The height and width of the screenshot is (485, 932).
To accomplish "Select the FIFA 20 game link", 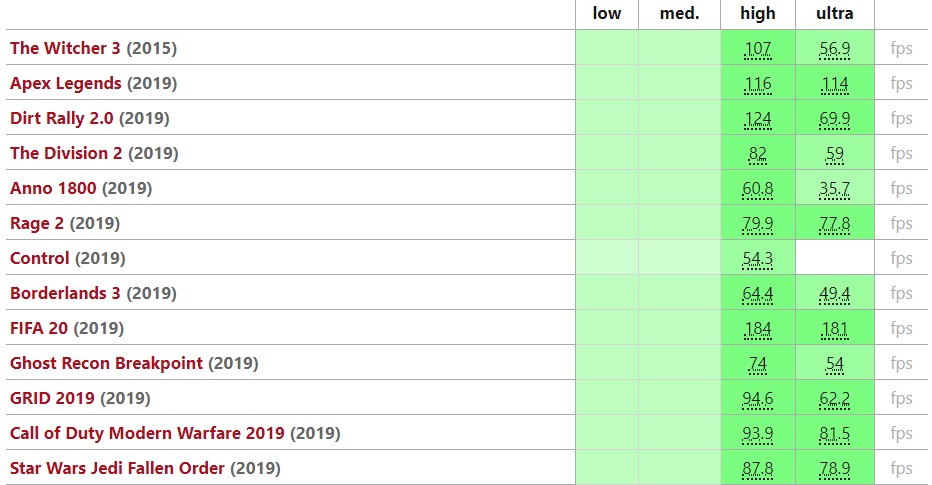I will click(39, 328).
